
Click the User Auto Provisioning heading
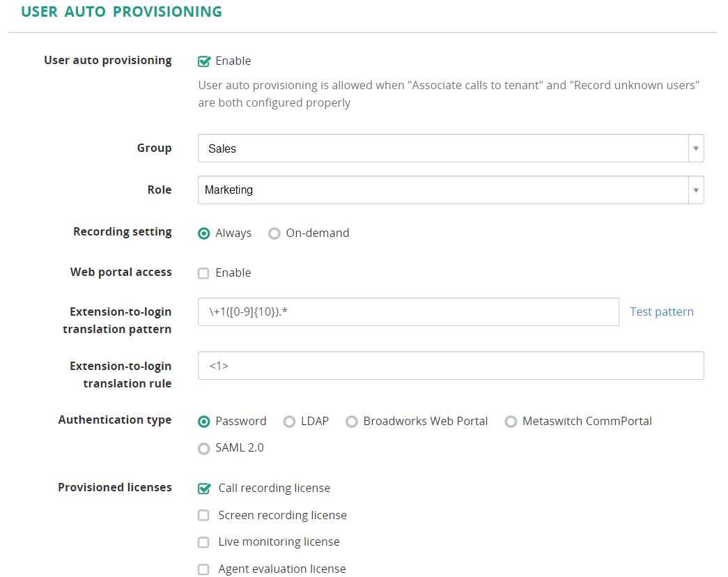pyautogui.click(x=122, y=12)
